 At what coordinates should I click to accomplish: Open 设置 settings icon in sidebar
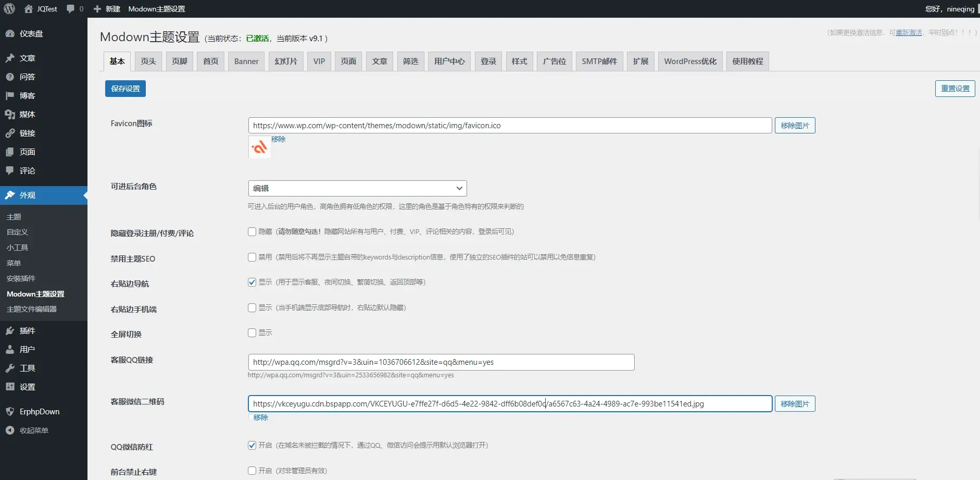(10, 387)
